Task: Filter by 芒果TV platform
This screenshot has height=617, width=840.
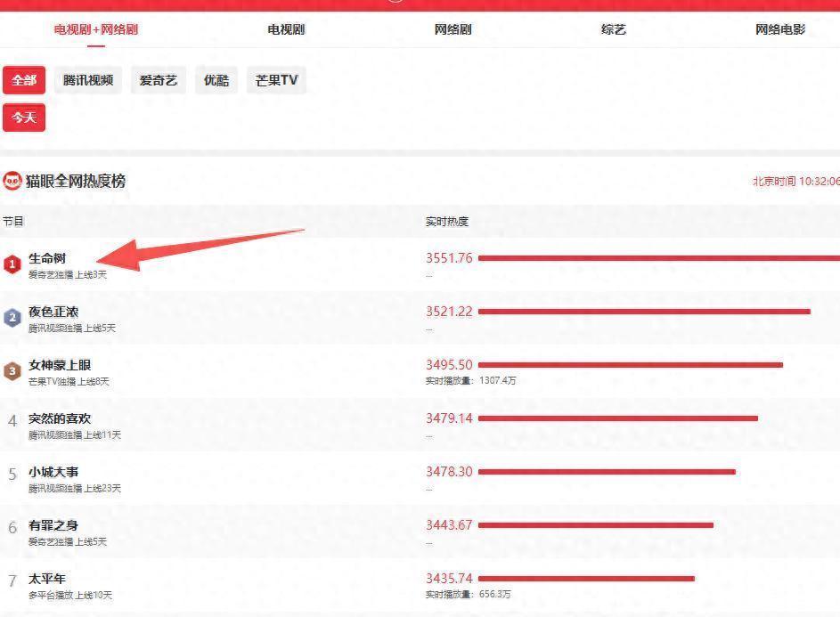Action: pyautogui.click(x=276, y=80)
